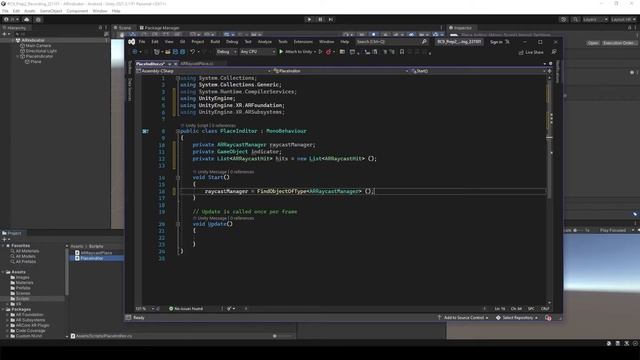The height and width of the screenshot is (360, 640).
Task: Open Unity's Component menu
Action: click(x=77, y=11)
